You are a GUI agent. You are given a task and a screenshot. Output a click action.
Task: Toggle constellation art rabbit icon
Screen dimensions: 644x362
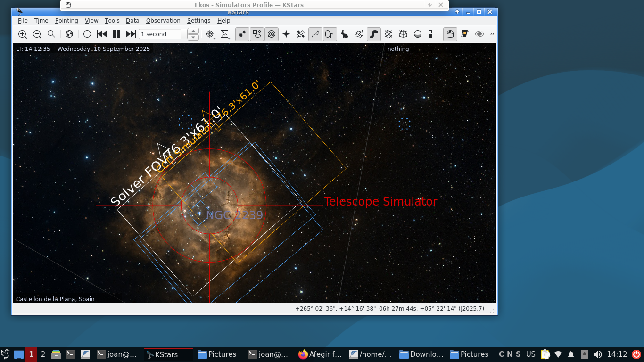coord(345,34)
